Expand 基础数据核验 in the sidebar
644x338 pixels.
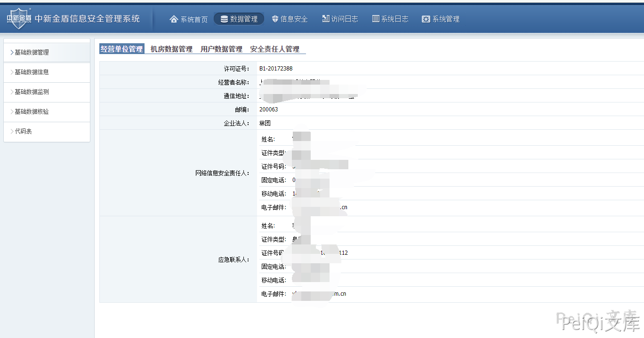tap(32, 112)
